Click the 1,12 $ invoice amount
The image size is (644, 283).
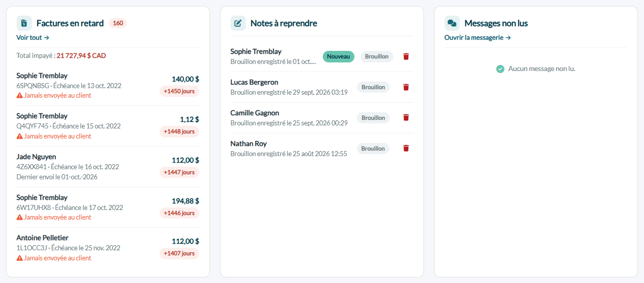click(x=189, y=119)
